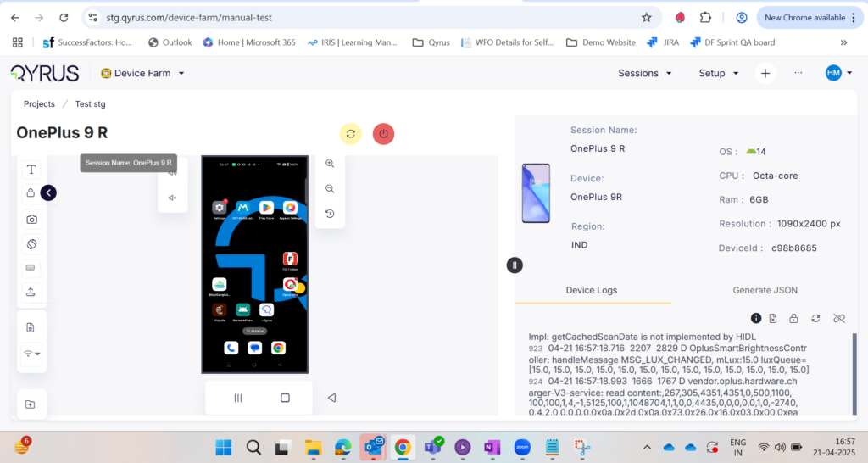Viewport: 868px width, 463px height.
Task: Select the Device Logs tab
Action: click(592, 290)
